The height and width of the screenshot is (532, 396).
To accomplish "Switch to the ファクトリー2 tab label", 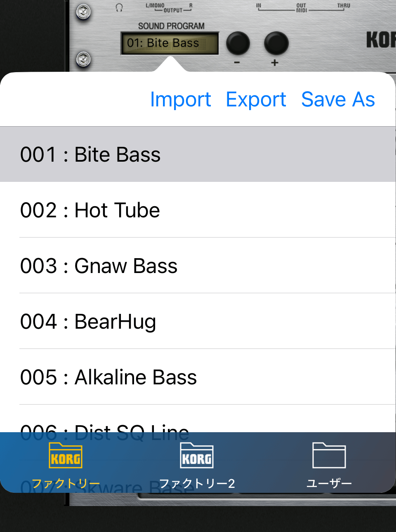I will pyautogui.click(x=197, y=483).
